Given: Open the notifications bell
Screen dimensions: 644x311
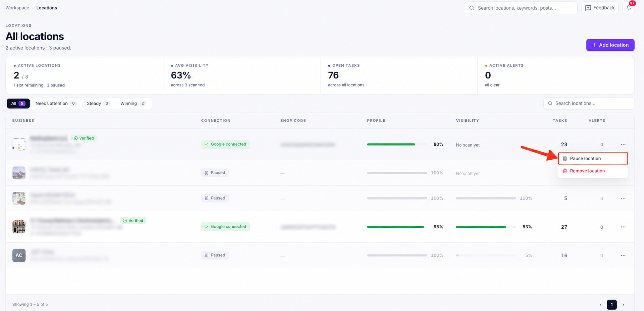Looking at the screenshot, I should (x=629, y=8).
